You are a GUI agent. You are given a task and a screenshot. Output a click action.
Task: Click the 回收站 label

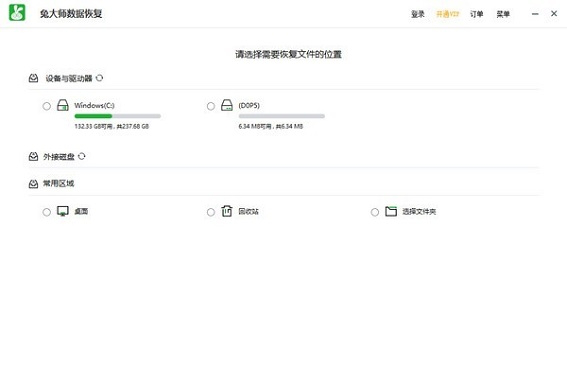click(x=248, y=211)
